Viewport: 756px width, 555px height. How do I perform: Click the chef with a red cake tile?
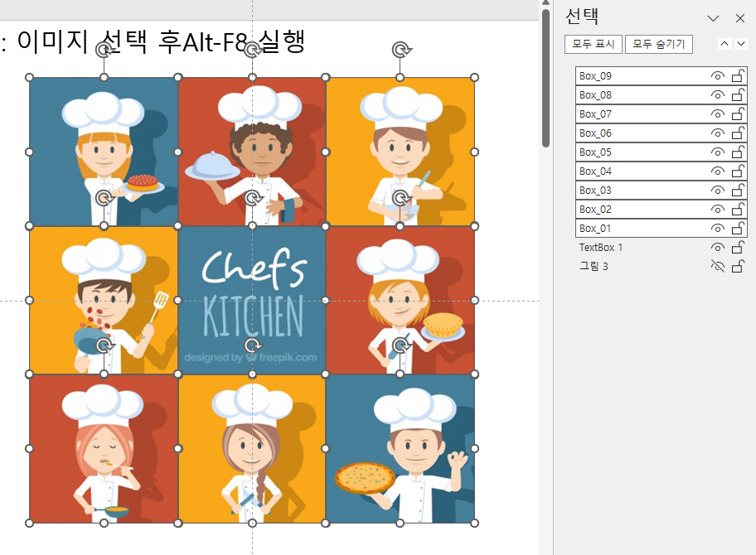coord(104,152)
